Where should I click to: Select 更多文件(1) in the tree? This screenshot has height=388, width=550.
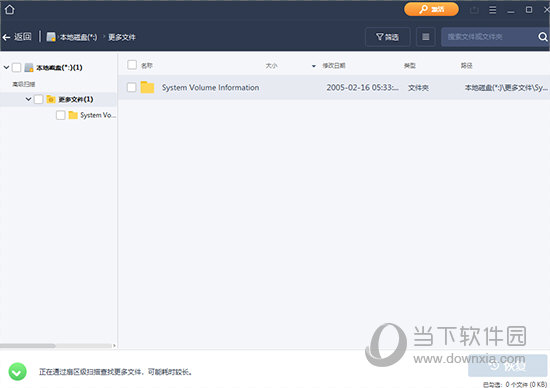[75, 99]
